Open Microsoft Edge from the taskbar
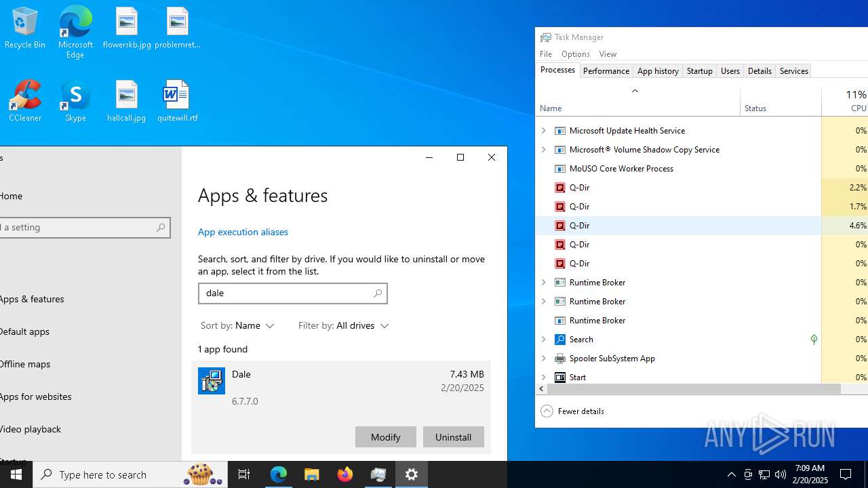Image resolution: width=868 pixels, height=488 pixels. [x=279, y=474]
